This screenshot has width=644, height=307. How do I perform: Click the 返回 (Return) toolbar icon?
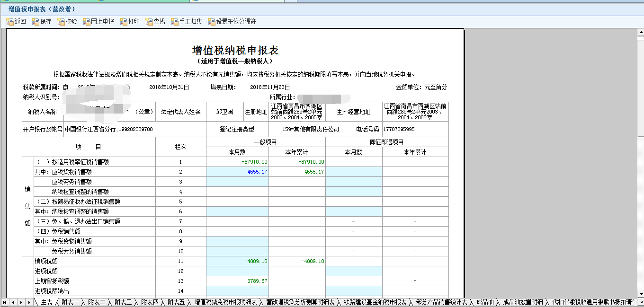[16, 21]
